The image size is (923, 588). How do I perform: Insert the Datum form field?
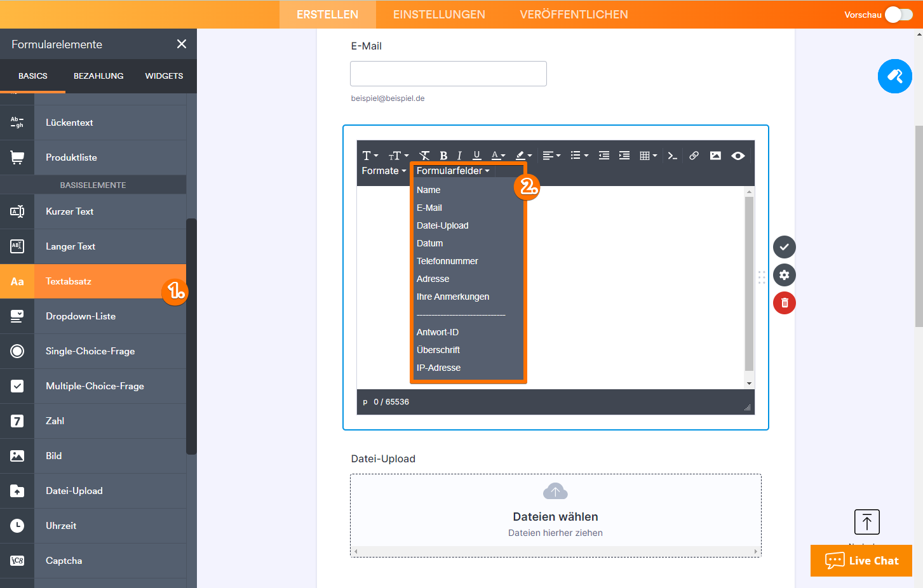pyautogui.click(x=469, y=243)
